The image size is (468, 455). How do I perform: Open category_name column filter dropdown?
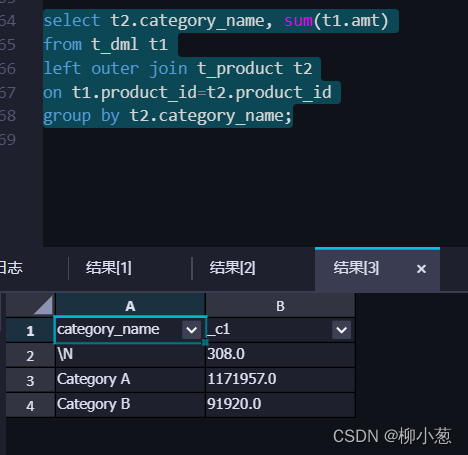(192, 330)
